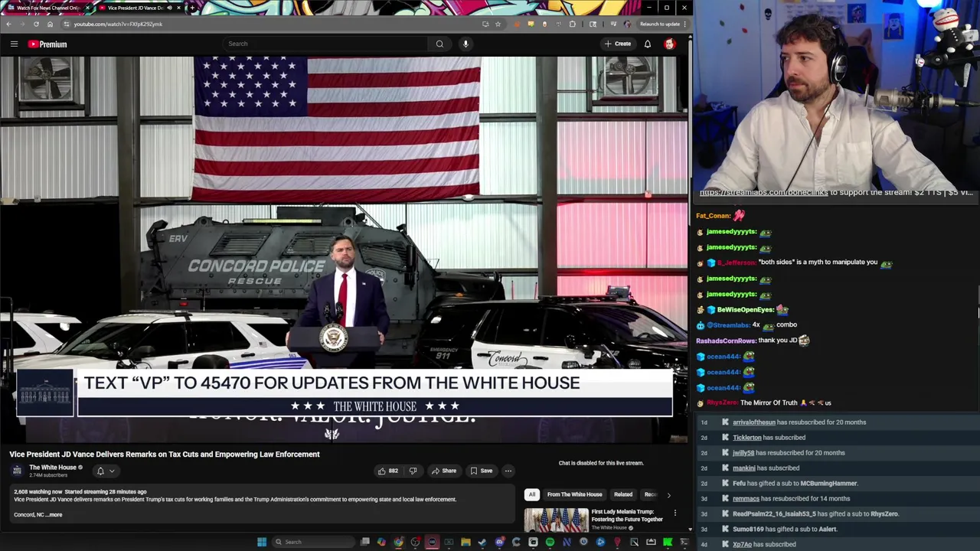Click in the YouTube search field

click(325, 44)
